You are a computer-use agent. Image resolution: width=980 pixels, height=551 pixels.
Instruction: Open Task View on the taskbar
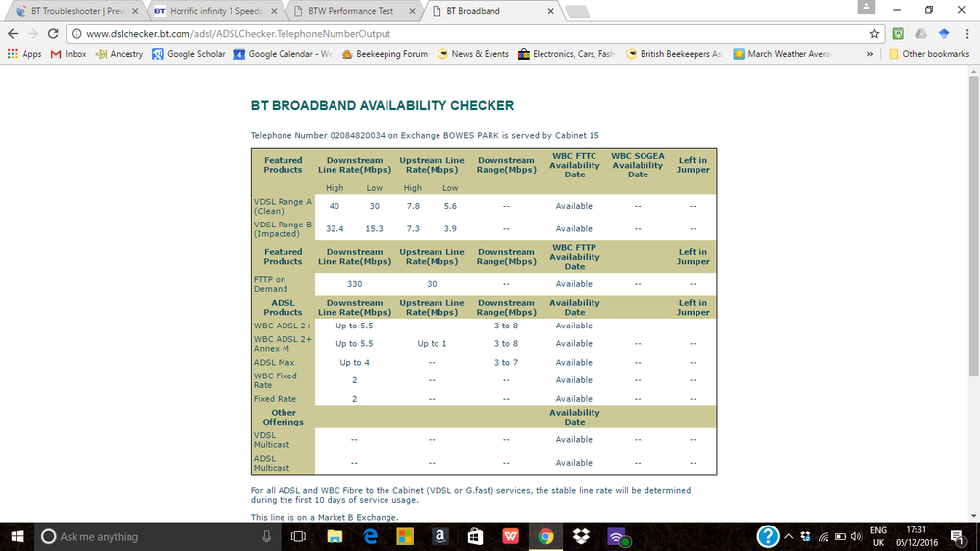[x=299, y=536]
